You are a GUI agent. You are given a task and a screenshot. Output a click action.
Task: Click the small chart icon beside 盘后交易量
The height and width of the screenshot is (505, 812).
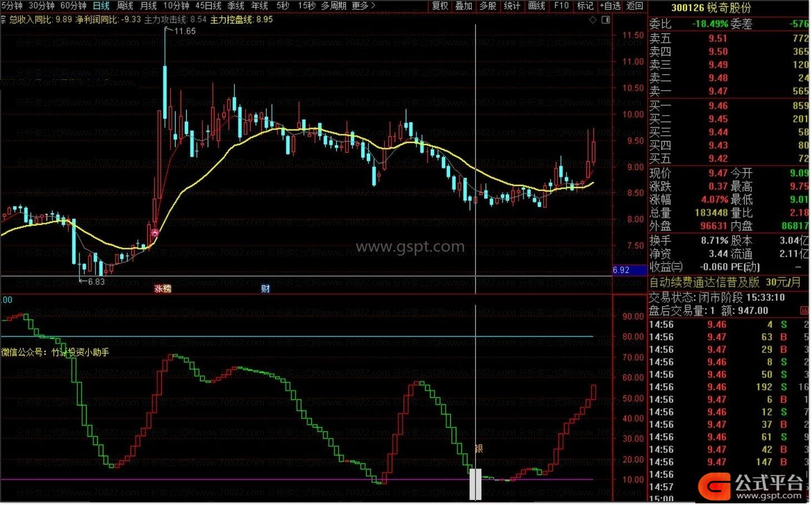point(804,311)
